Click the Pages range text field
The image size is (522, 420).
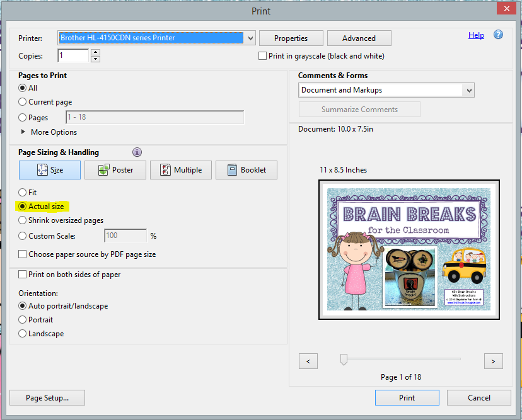point(155,117)
